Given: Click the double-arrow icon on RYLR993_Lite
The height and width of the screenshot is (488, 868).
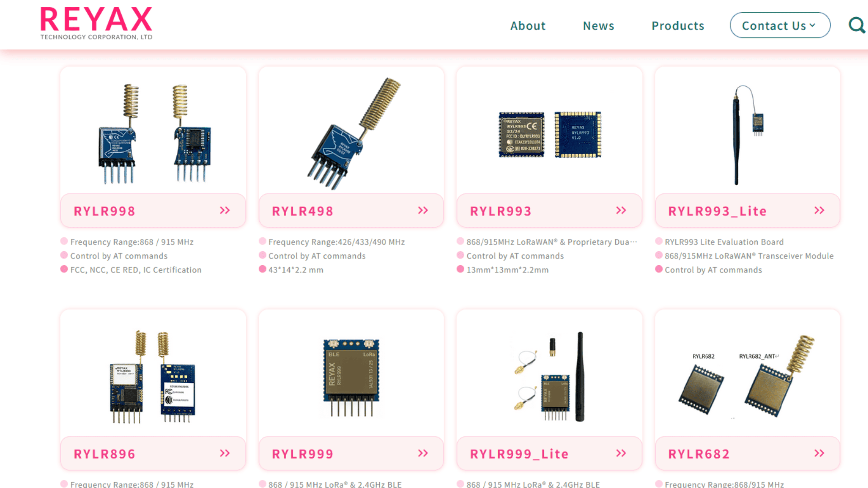Looking at the screenshot, I should tap(819, 211).
